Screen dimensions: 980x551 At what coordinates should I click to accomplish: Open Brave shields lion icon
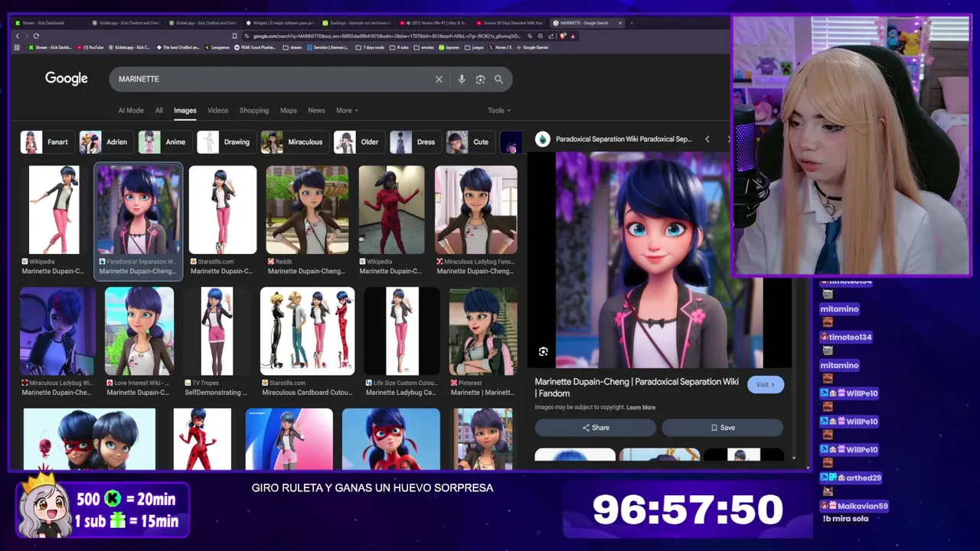563,36
